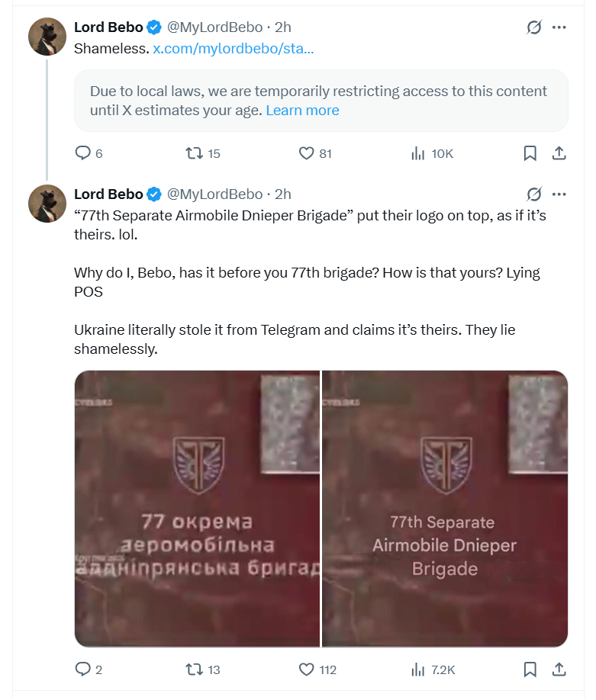Open Grok actions icon on first post
This screenshot has width=596, height=700.
pyautogui.click(x=534, y=27)
